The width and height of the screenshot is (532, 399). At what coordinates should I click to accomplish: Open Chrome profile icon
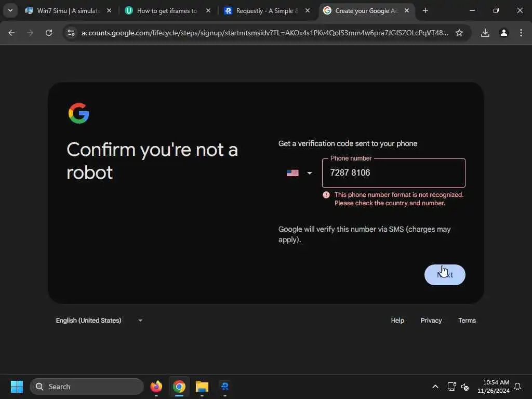click(504, 33)
